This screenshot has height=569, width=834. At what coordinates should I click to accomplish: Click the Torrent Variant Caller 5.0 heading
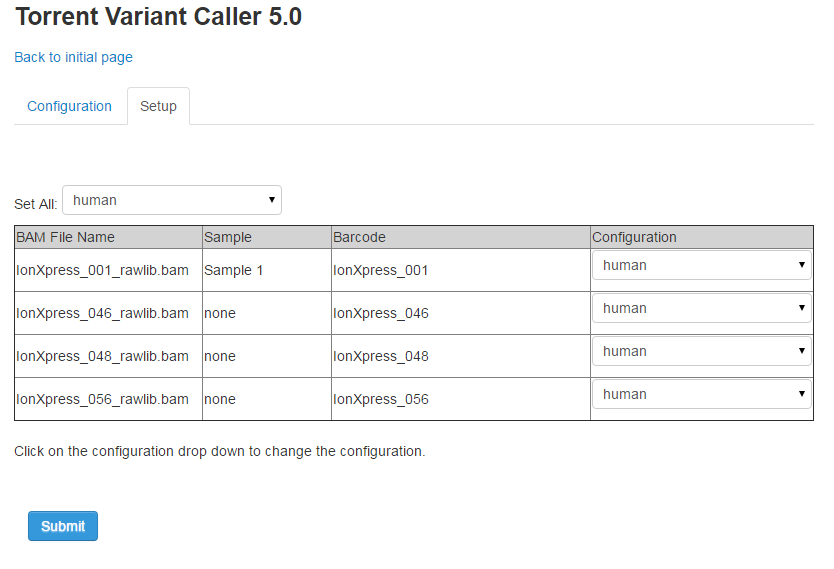point(159,16)
